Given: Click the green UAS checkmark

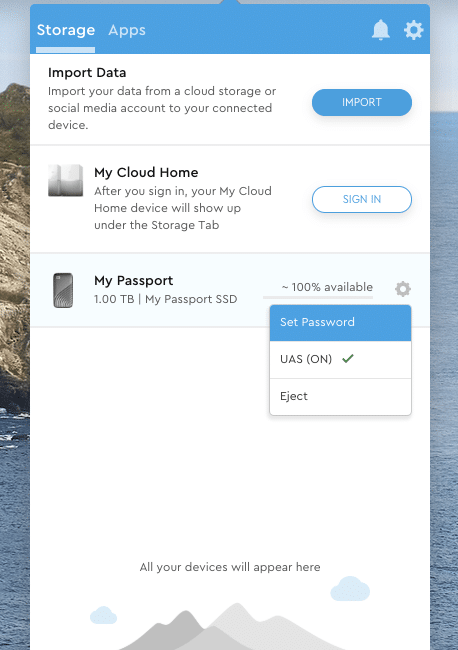Looking at the screenshot, I should pos(348,358).
